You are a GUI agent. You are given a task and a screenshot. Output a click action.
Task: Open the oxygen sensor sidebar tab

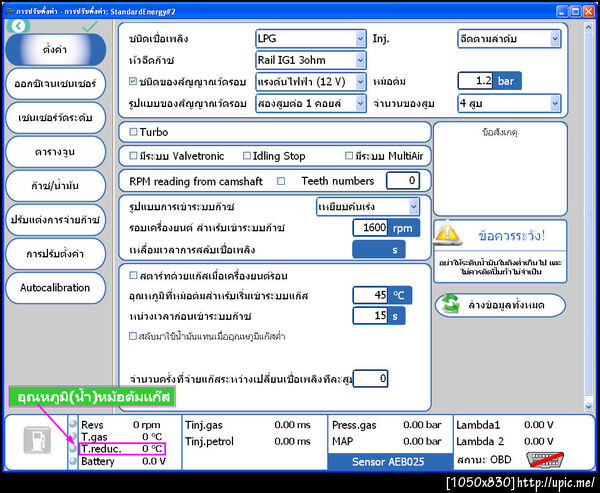click(x=55, y=84)
